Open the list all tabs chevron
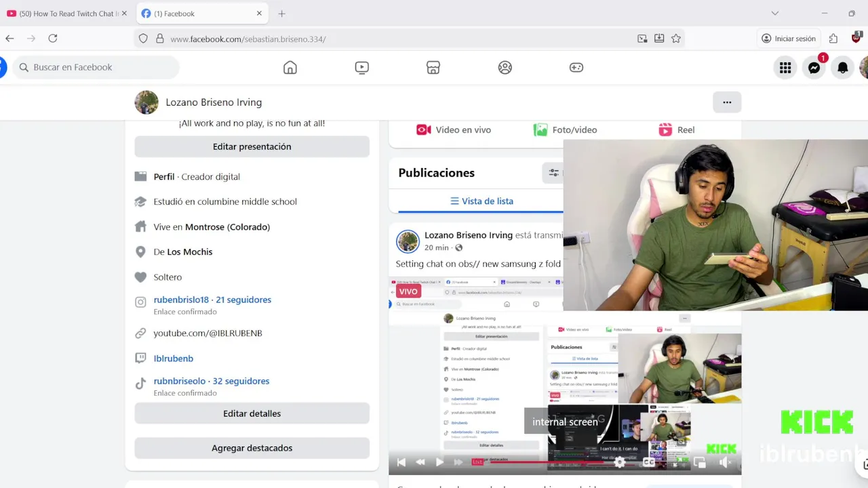 775,14
